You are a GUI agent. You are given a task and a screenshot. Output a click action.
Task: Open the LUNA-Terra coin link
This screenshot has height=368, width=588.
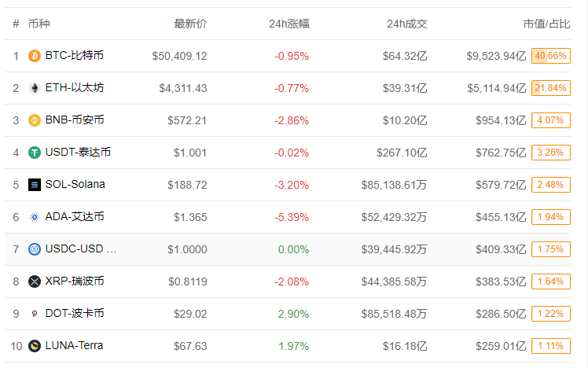(x=74, y=345)
